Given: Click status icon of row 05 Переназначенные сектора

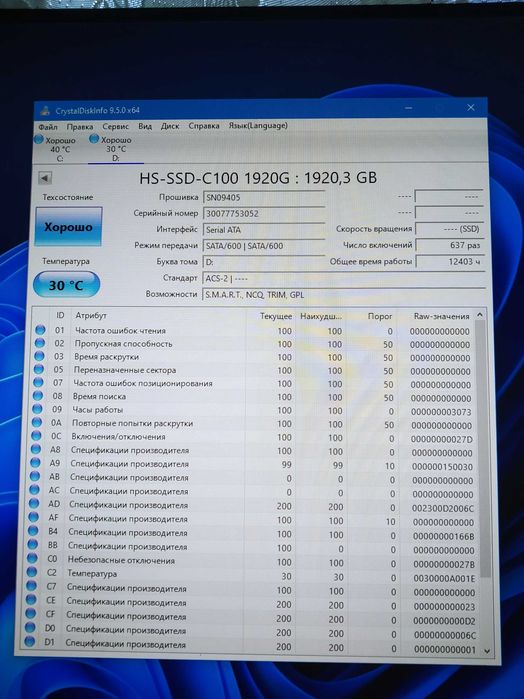Looking at the screenshot, I should tap(39, 369).
